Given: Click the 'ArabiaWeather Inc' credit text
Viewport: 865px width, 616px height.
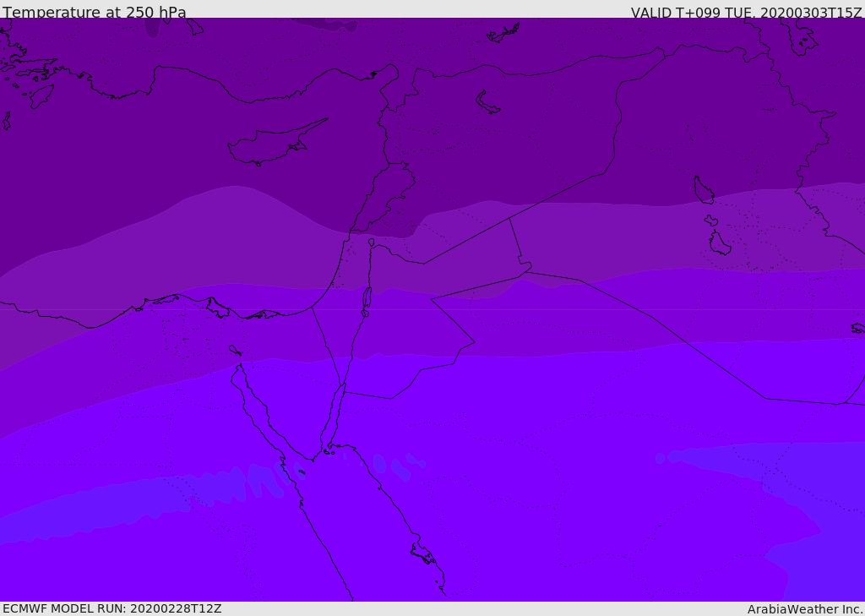Looking at the screenshot, I should tap(804, 609).
